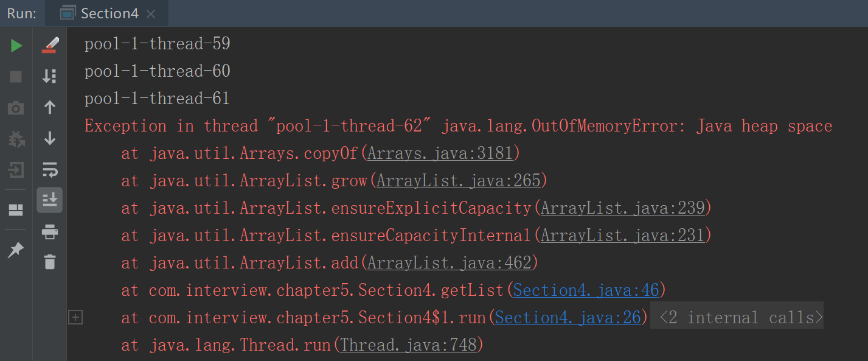The width and height of the screenshot is (868, 361).
Task: Close the Section4 run tab
Action: pyautogui.click(x=151, y=14)
